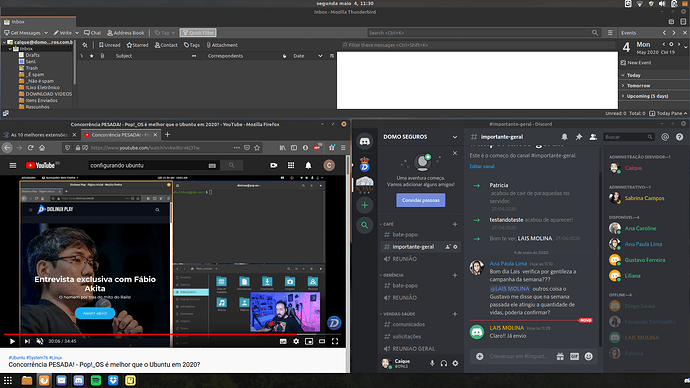Play the YouTube video
690x388 pixels.
click(12, 341)
